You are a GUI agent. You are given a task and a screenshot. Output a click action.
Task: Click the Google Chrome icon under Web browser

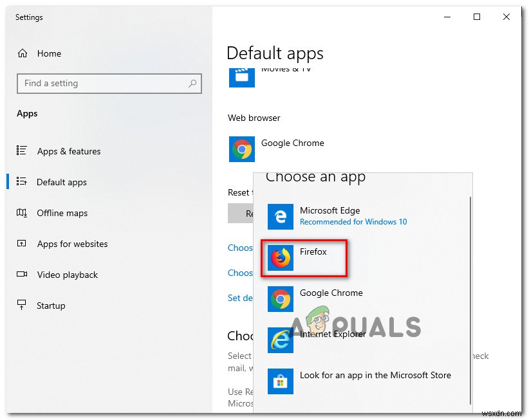pos(241,149)
